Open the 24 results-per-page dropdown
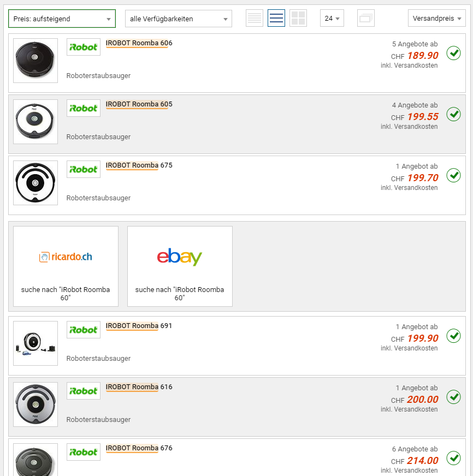This screenshot has height=476, width=473. [x=332, y=19]
